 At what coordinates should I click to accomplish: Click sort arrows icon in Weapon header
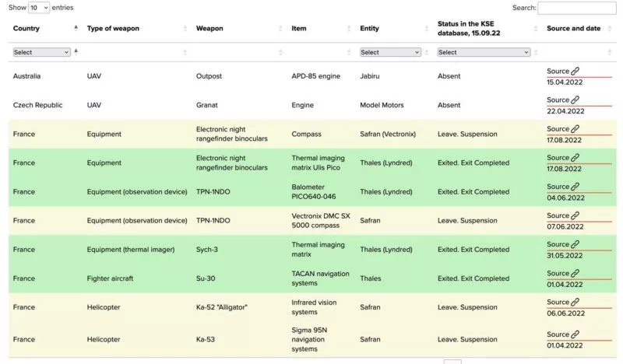(280, 28)
